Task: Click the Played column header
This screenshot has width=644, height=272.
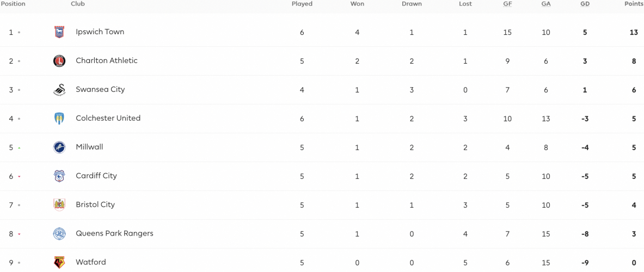Action: [302, 4]
